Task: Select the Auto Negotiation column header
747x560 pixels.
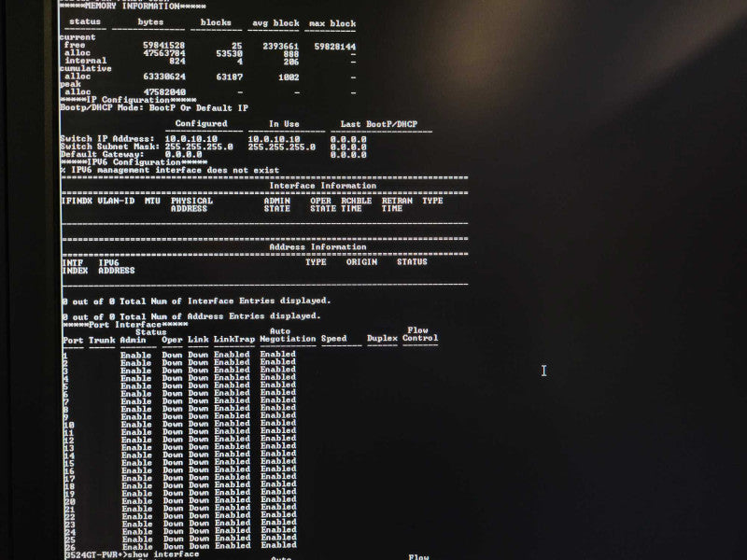Action: pos(288,335)
